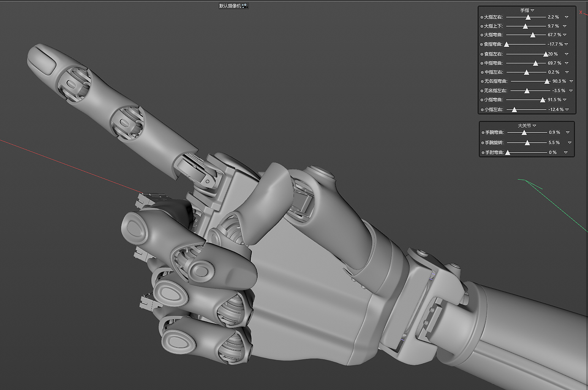Click the animation dot beside 小指左右

point(482,110)
